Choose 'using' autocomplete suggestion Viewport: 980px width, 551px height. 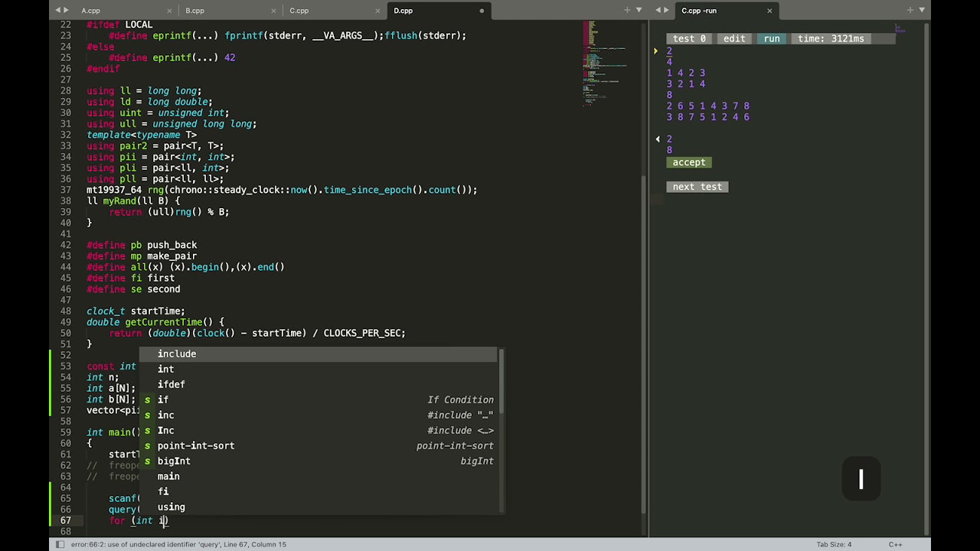click(x=319, y=507)
